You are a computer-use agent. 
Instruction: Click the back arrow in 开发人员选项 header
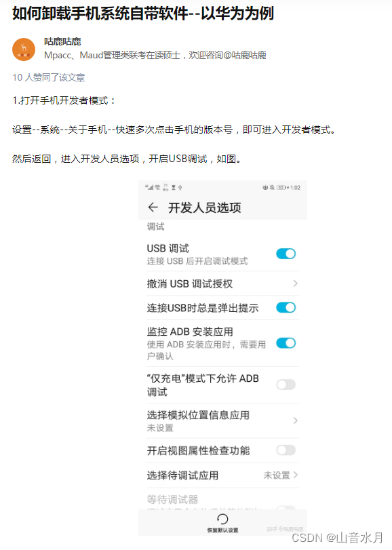click(153, 208)
